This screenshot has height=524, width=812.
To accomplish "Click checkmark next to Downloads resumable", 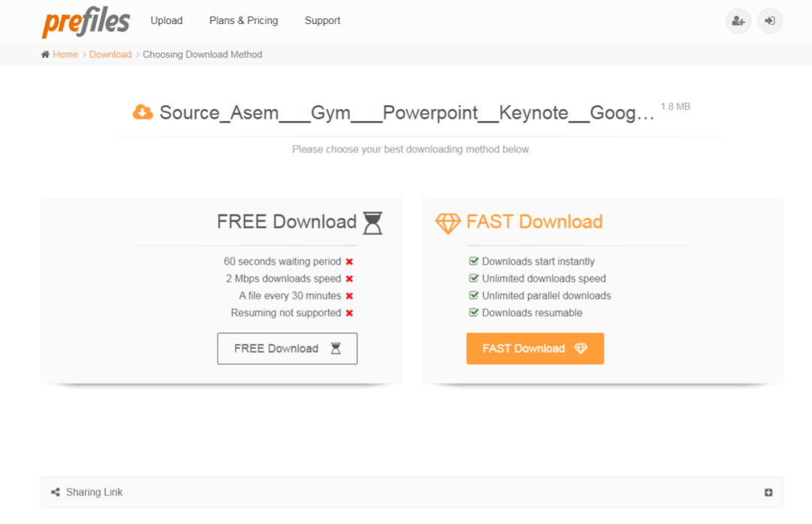I will pos(474,312).
